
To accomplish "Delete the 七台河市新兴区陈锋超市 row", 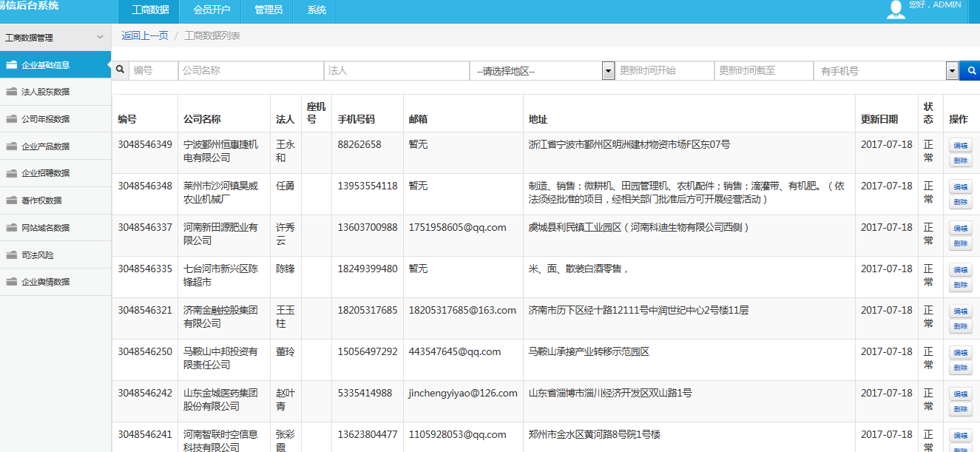I will pos(960,285).
